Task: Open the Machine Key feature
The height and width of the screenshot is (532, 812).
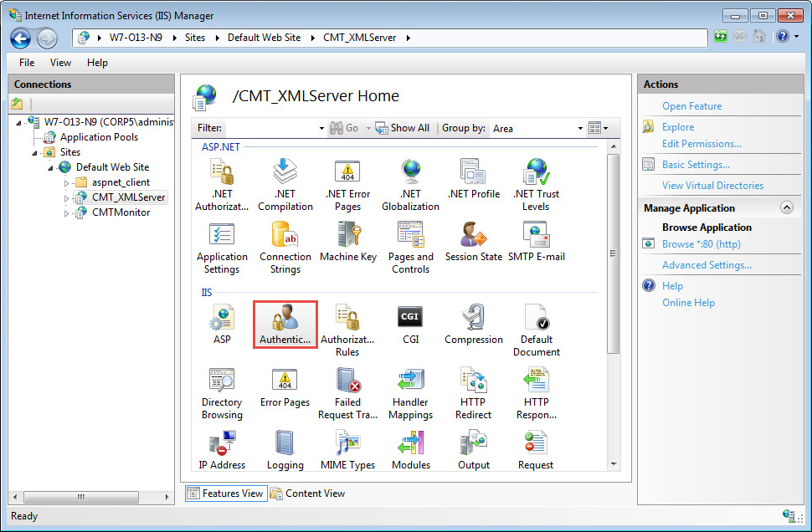Action: point(347,242)
